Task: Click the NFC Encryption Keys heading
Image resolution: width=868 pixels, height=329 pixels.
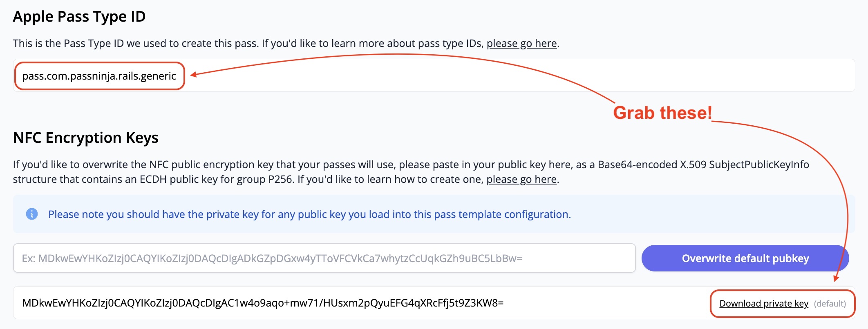Action: (x=85, y=138)
